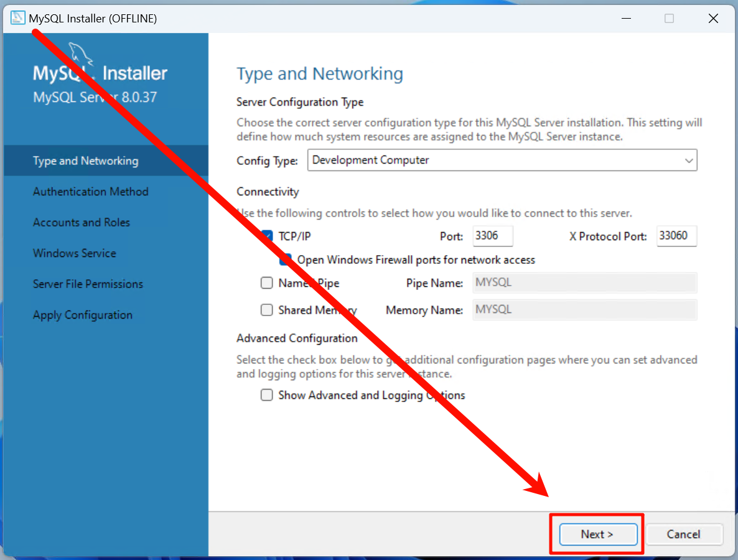Go to Apply Configuration step
This screenshot has height=560, width=738.
pyautogui.click(x=82, y=315)
